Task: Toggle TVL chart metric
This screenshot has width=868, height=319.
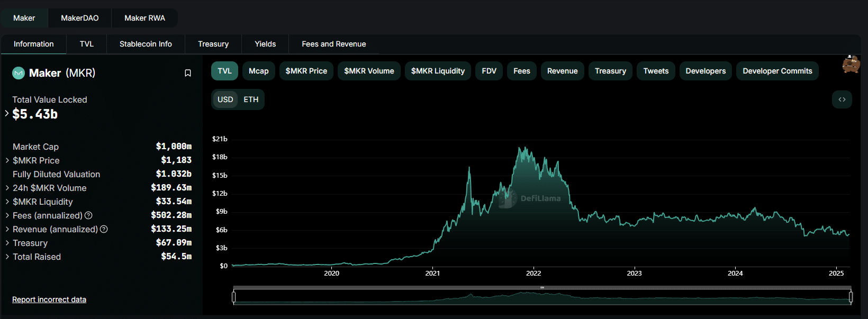Action: (x=224, y=71)
